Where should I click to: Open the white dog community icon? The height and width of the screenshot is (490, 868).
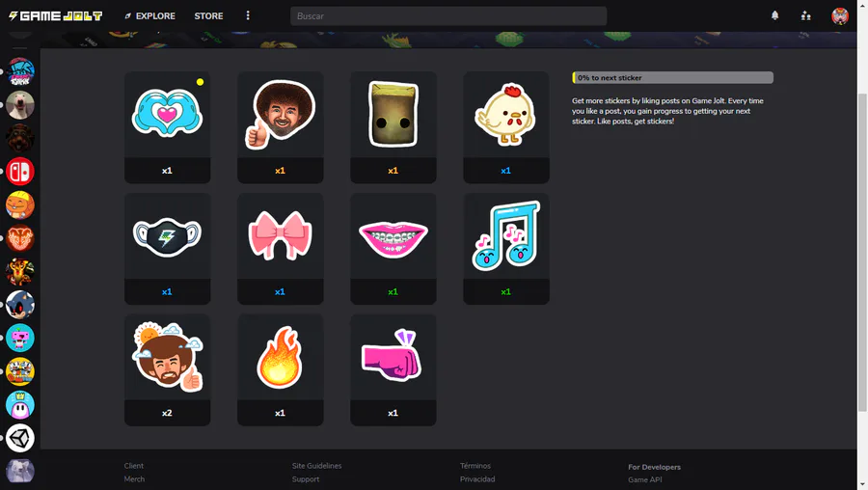20,104
